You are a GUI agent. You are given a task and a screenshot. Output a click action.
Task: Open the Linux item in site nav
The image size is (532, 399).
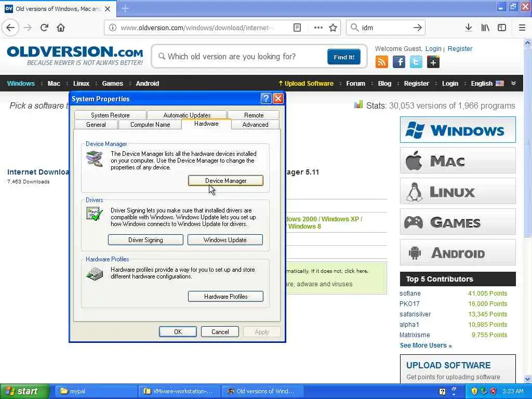81,84
